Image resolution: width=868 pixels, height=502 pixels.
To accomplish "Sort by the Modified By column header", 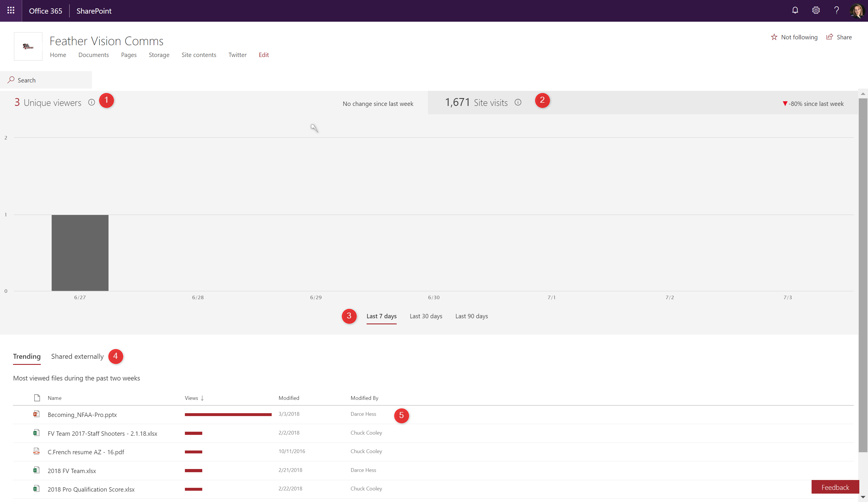I will tap(365, 398).
